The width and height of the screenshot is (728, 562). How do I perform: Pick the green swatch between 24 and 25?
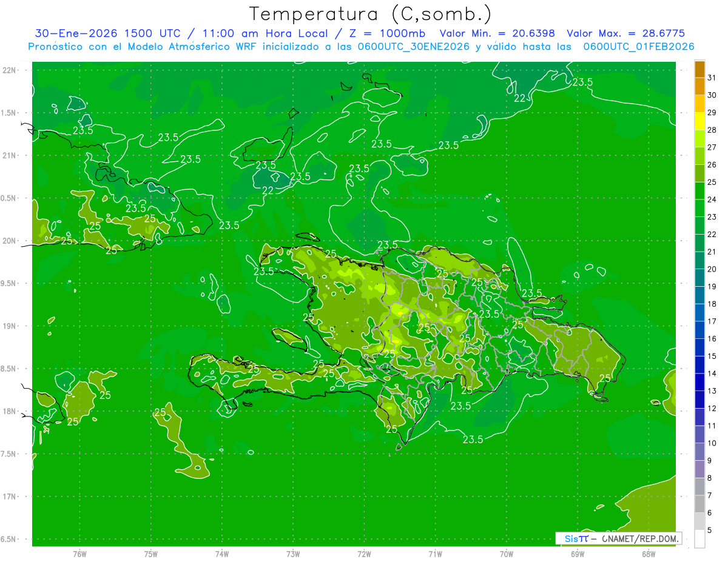click(699, 190)
